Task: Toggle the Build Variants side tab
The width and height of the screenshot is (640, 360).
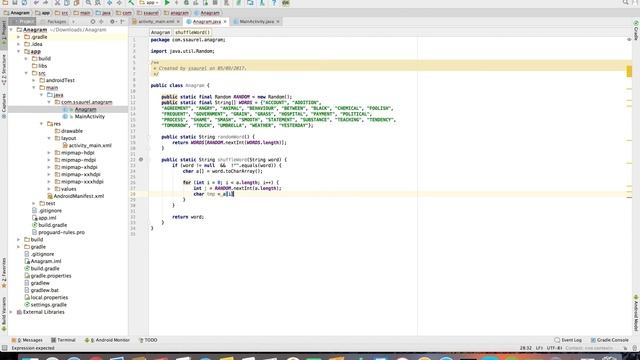Action: pyautogui.click(x=4, y=314)
